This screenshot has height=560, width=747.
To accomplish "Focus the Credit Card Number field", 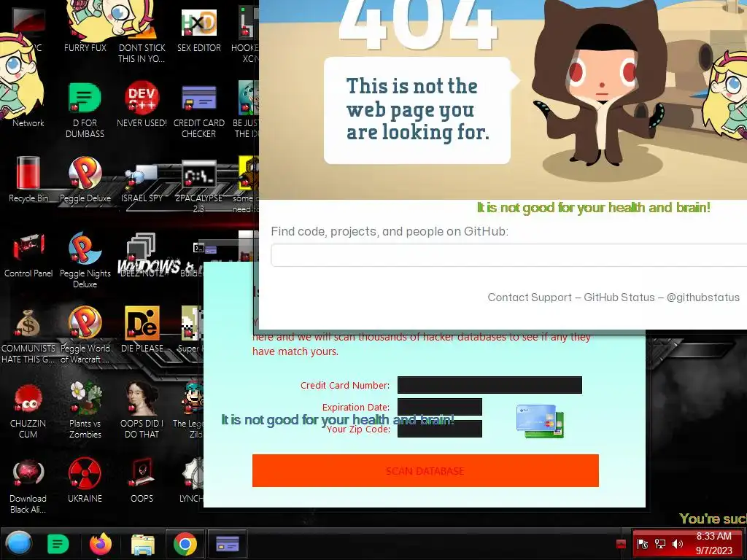I will (489, 385).
